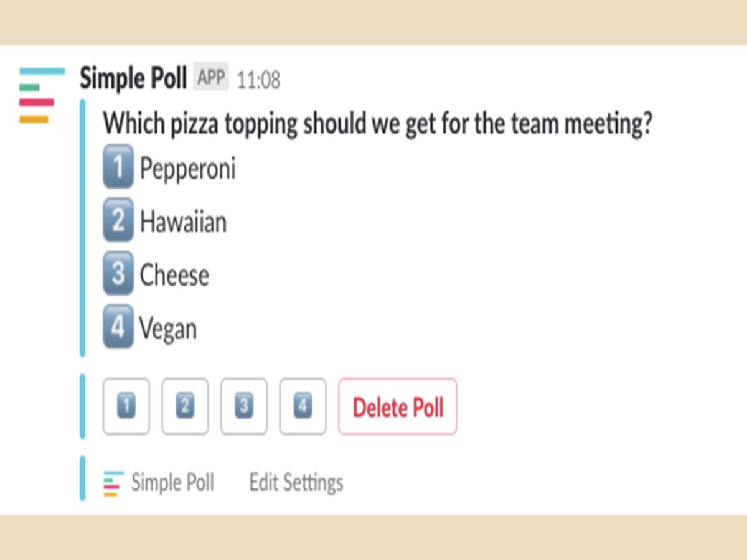Vote using the number 2 button

(185, 406)
